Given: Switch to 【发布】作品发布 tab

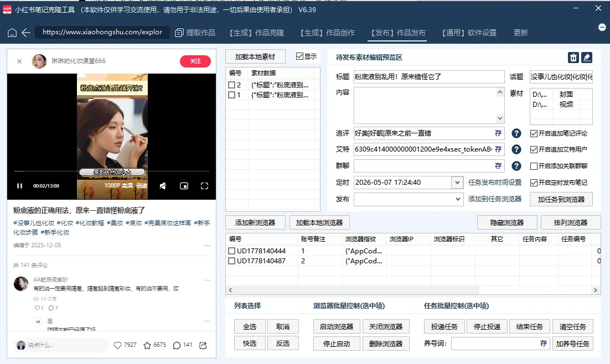Looking at the screenshot, I should (397, 33).
